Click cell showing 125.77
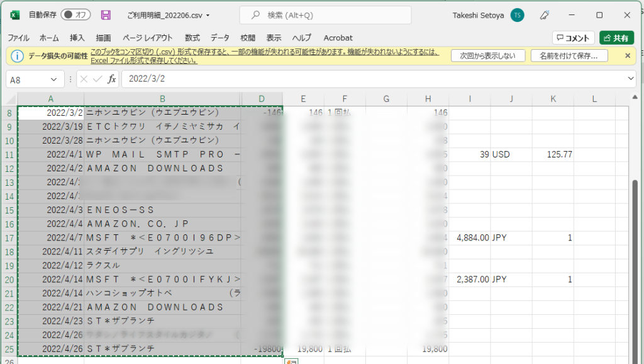The image size is (644, 364). 553,155
